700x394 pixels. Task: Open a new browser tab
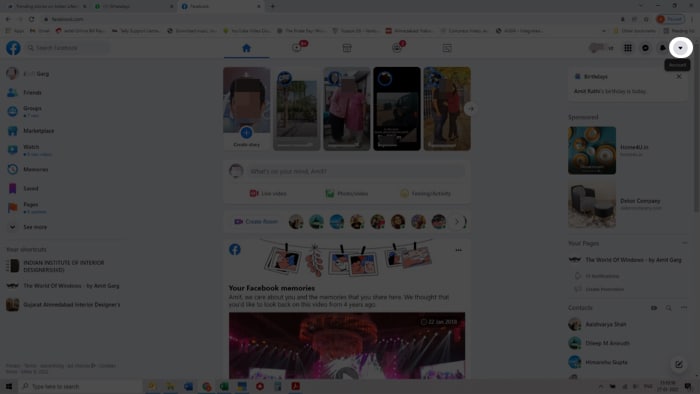(272, 6)
